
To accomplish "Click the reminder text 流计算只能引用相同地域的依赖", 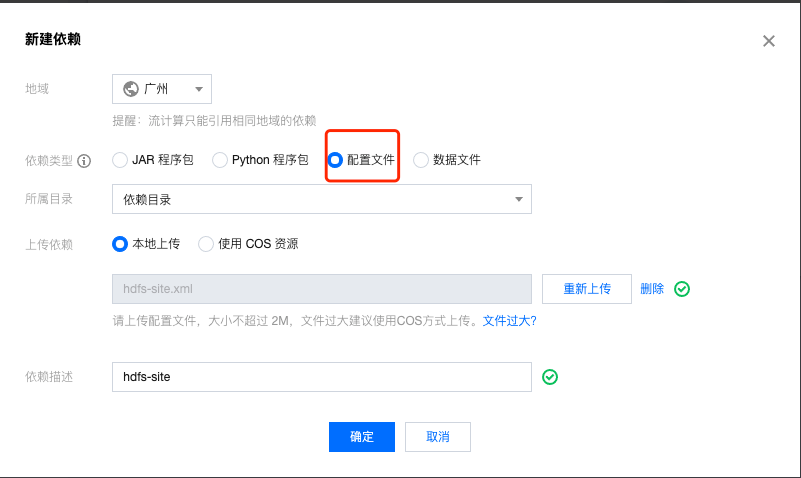I will pos(232,121).
